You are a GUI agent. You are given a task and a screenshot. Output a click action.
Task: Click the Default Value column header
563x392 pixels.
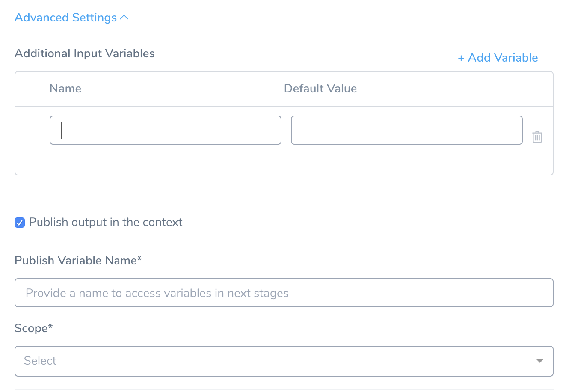[320, 89]
